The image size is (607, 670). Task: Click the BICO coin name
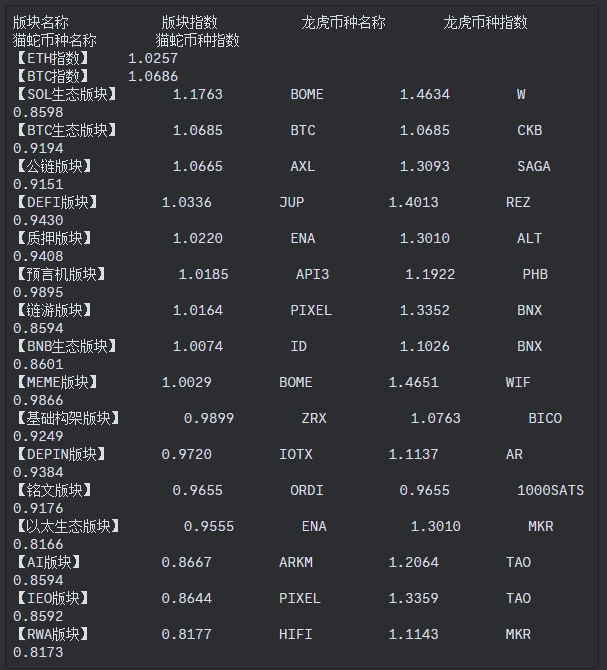(x=545, y=418)
